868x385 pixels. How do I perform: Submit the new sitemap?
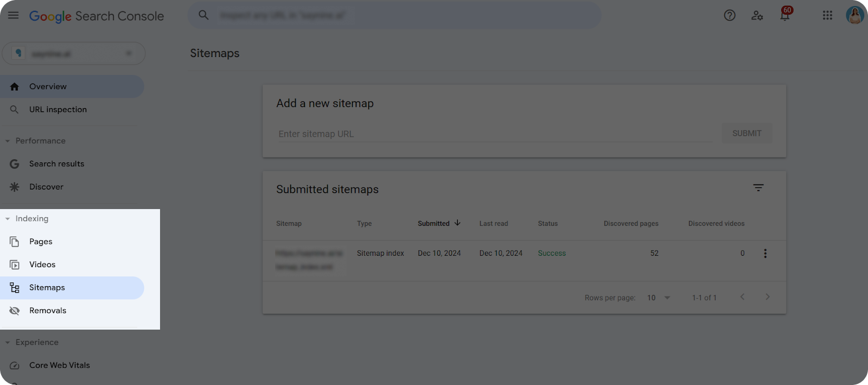click(x=746, y=133)
